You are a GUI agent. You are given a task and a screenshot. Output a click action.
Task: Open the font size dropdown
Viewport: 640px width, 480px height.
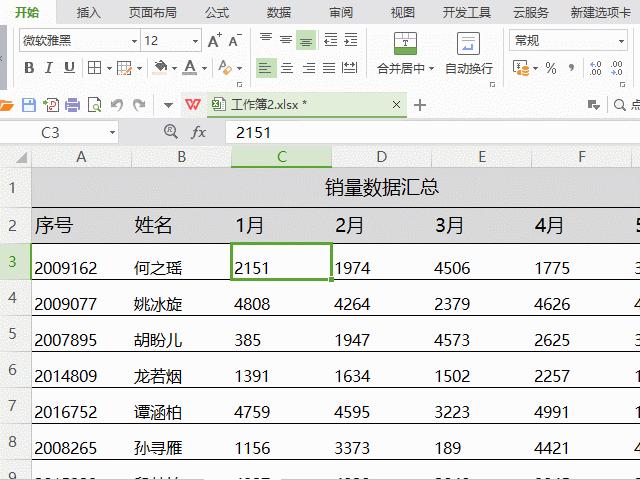(x=195, y=41)
